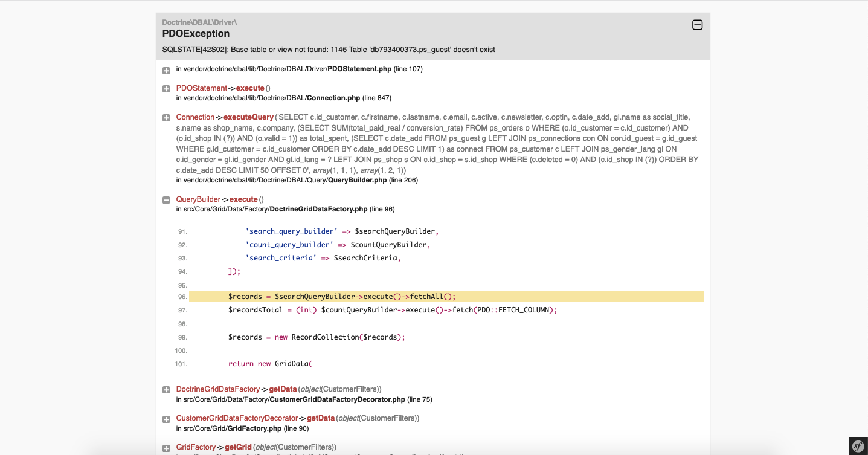Viewport: 868px width, 455px height.
Task: Open the Symfony debug toolbar icon
Action: point(858,446)
